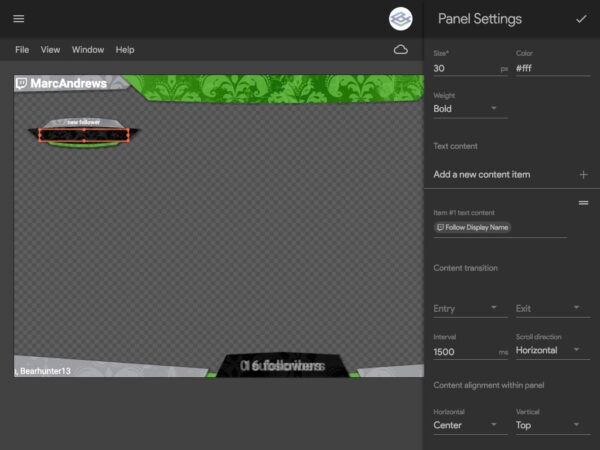Click the Content transition heading
Image resolution: width=600 pixels, height=450 pixels.
pos(465,268)
